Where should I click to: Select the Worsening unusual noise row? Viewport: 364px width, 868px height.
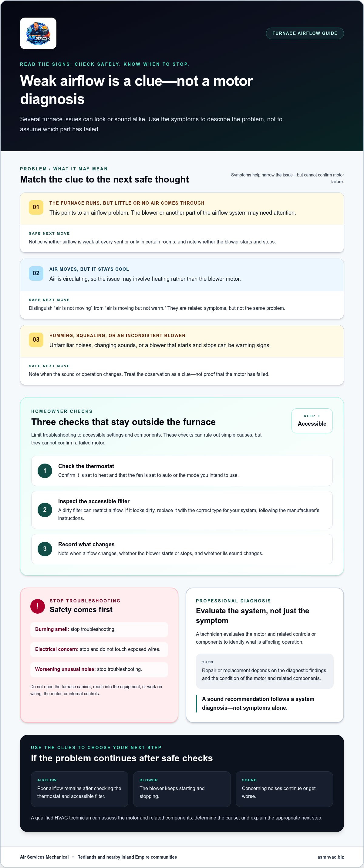[x=99, y=669]
